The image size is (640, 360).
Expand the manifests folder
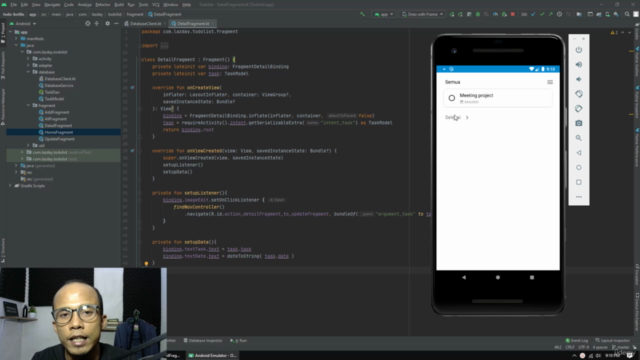coord(16,39)
